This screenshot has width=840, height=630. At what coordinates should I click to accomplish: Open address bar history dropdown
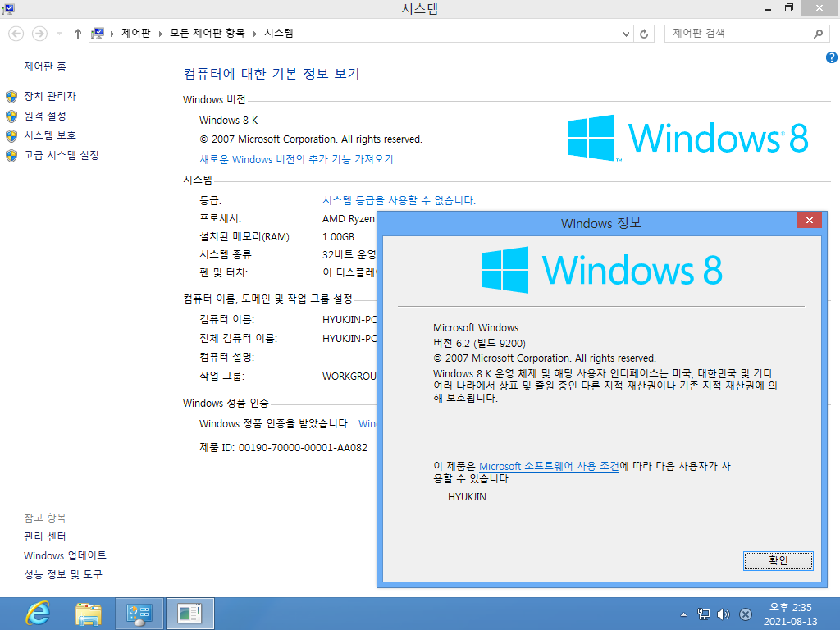[626, 34]
